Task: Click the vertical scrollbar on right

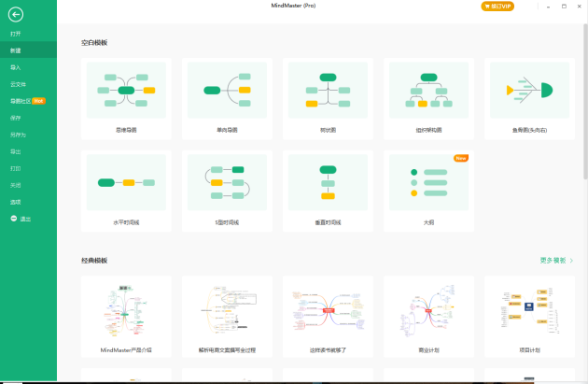Action: pyautogui.click(x=585, y=101)
